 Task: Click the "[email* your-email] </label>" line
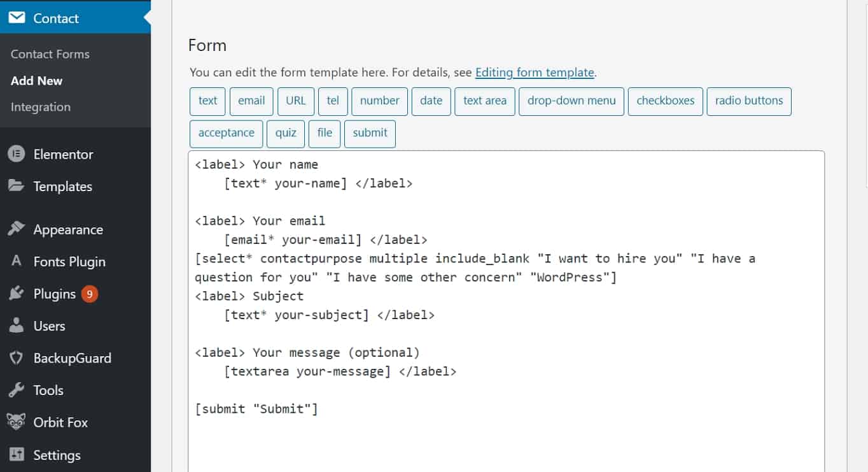point(326,240)
